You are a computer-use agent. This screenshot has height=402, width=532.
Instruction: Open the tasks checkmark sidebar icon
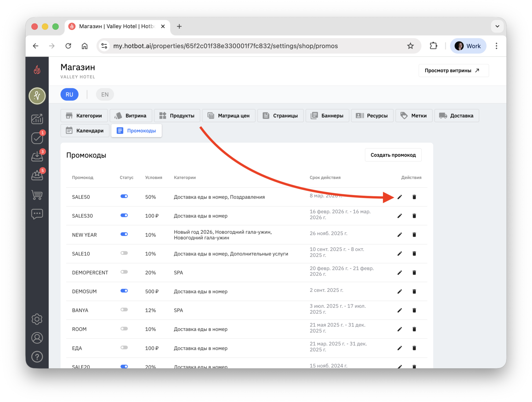click(37, 138)
